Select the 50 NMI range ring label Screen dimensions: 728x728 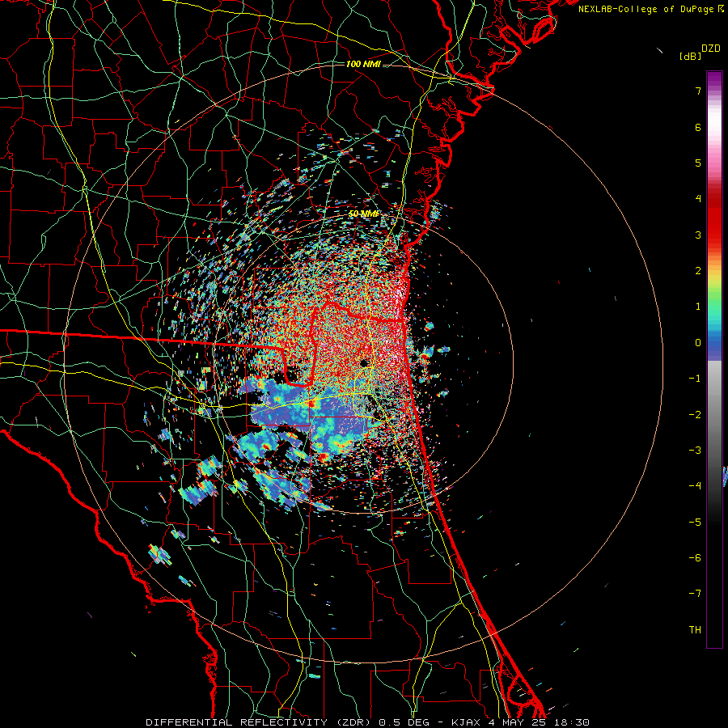coord(364,214)
